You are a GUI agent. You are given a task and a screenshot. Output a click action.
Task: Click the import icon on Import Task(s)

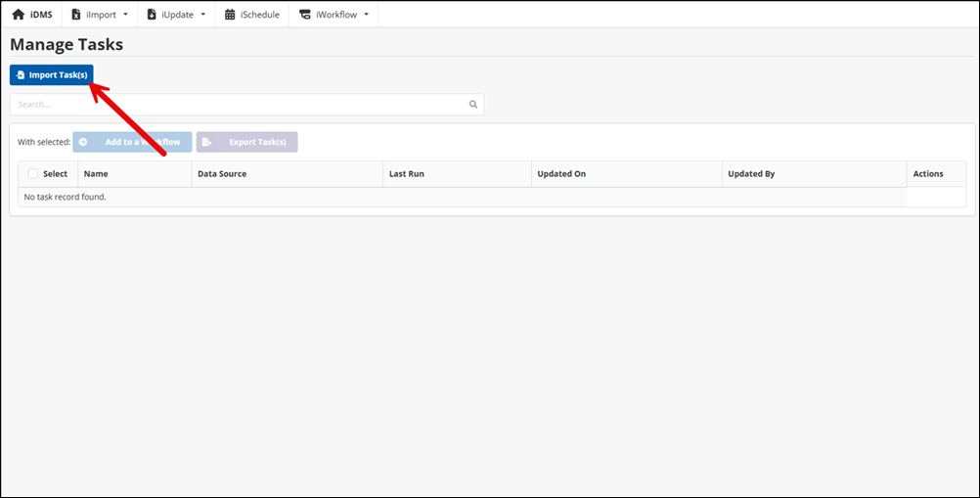tap(21, 75)
